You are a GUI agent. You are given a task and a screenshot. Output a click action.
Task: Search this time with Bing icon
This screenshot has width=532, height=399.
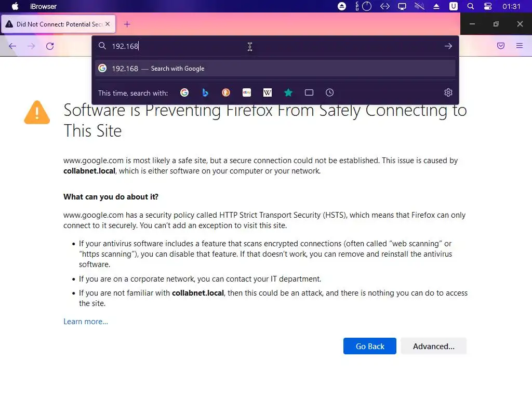point(205,92)
